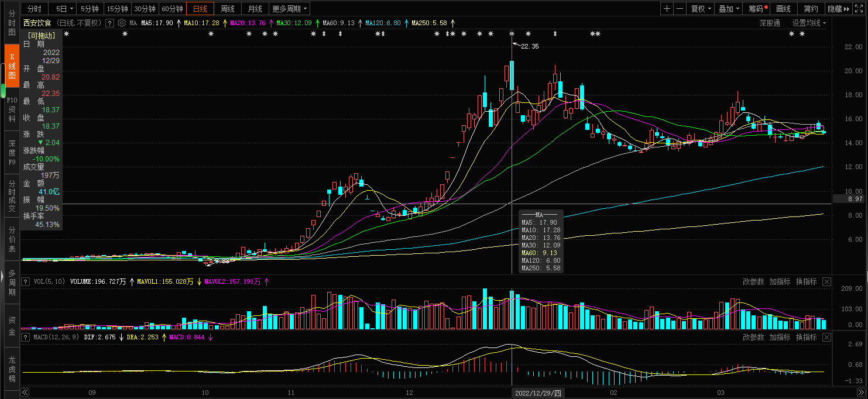Click the 22.35 high price marker
The height and width of the screenshot is (399, 868).
[529, 46]
